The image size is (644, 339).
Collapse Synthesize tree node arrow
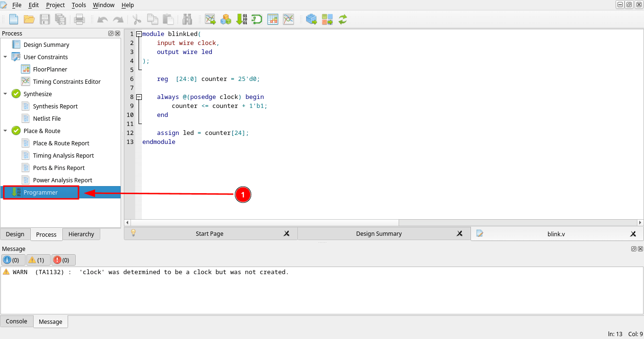click(x=5, y=94)
